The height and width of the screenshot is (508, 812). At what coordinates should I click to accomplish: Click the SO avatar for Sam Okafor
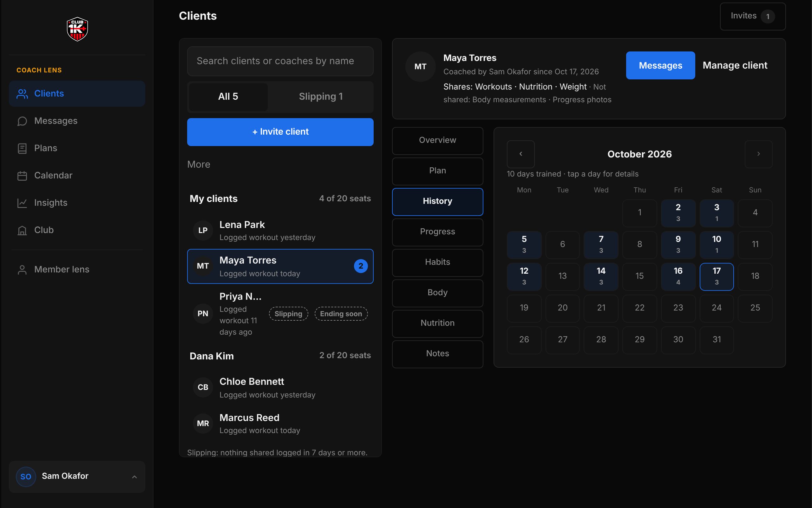26,477
